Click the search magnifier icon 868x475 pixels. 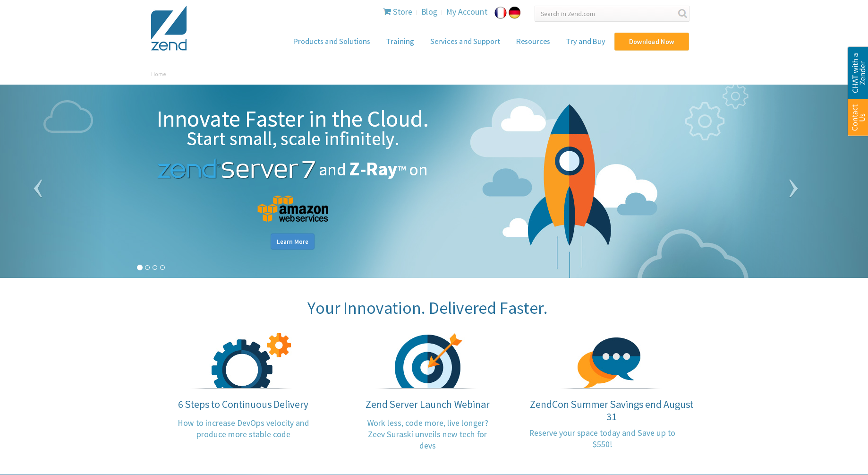click(682, 14)
